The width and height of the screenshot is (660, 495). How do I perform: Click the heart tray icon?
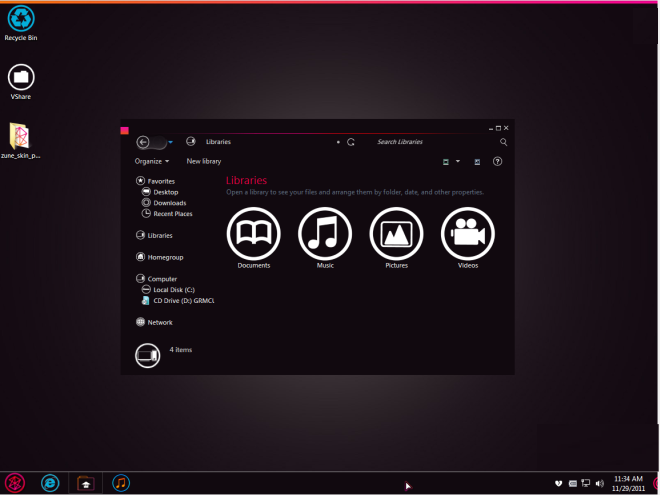[559, 483]
